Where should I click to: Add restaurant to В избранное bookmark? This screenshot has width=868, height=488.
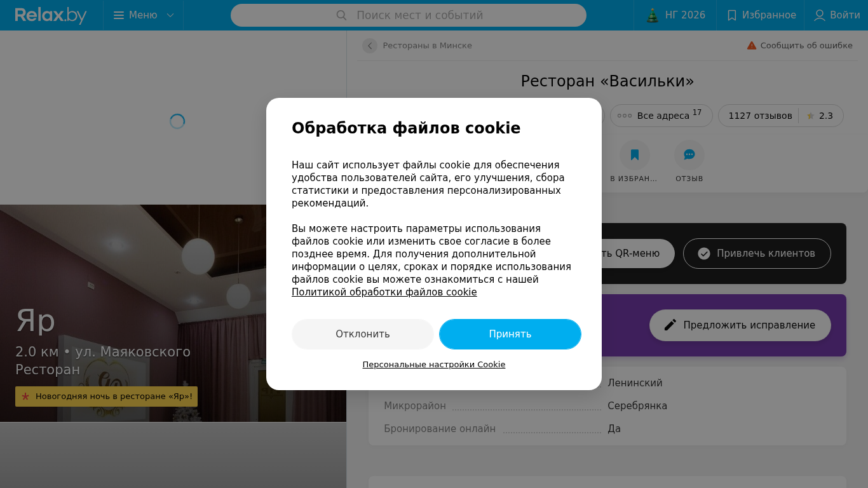(635, 154)
